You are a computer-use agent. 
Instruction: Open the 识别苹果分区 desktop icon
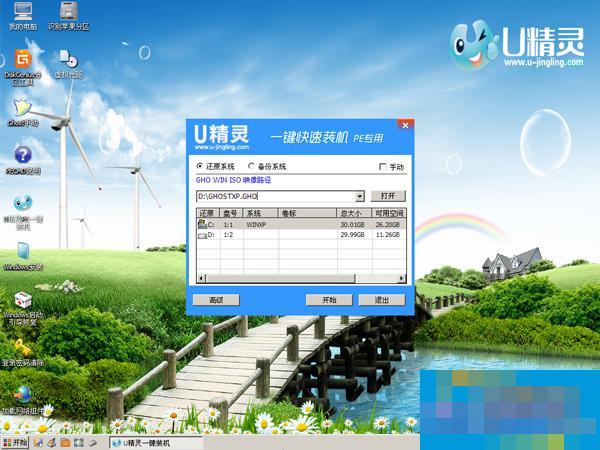(x=69, y=15)
